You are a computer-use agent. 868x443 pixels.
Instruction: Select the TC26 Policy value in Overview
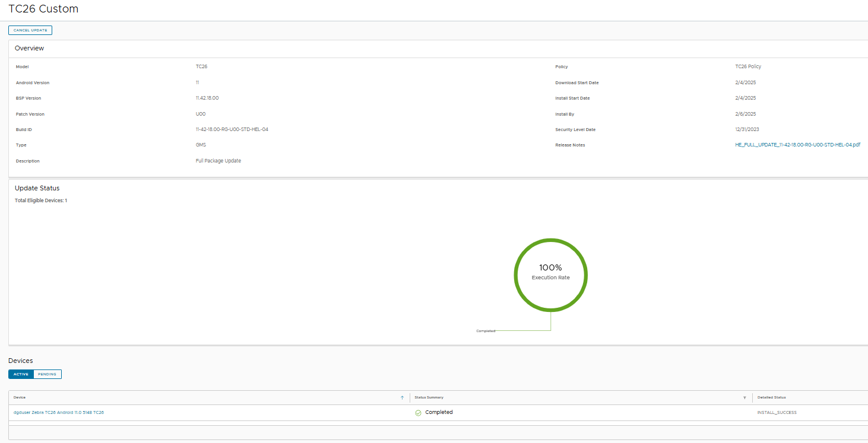748,66
